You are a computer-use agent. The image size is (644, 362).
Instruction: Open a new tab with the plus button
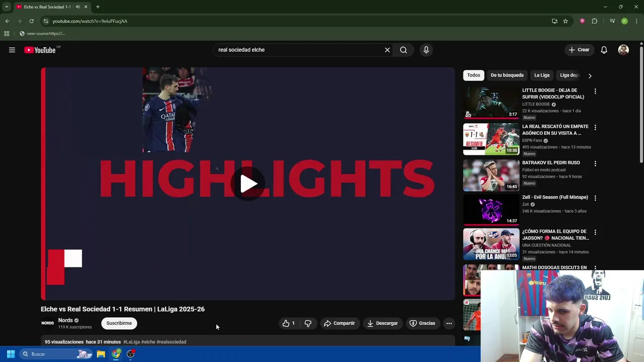[x=98, y=7]
